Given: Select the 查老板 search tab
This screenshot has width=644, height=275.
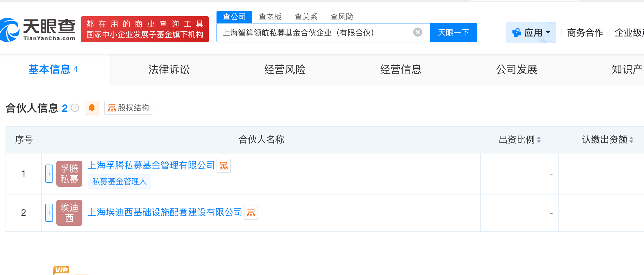Looking at the screenshot, I should pos(270,17).
